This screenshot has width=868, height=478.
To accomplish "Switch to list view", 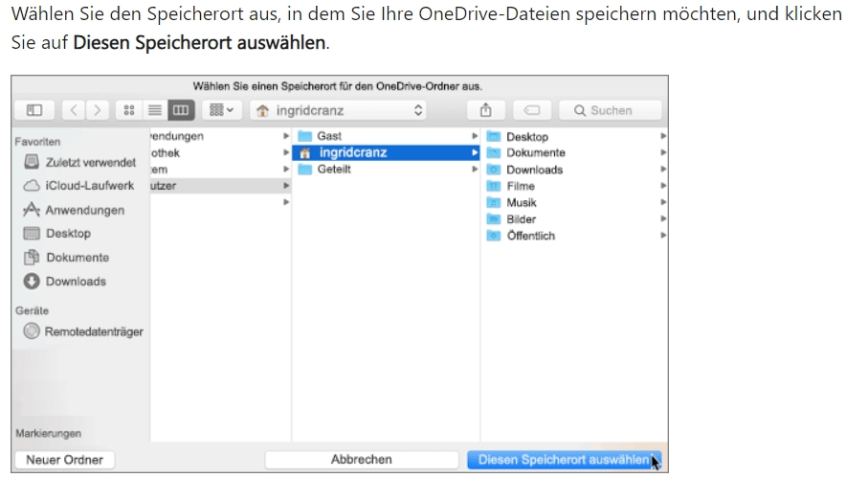I will [154, 110].
